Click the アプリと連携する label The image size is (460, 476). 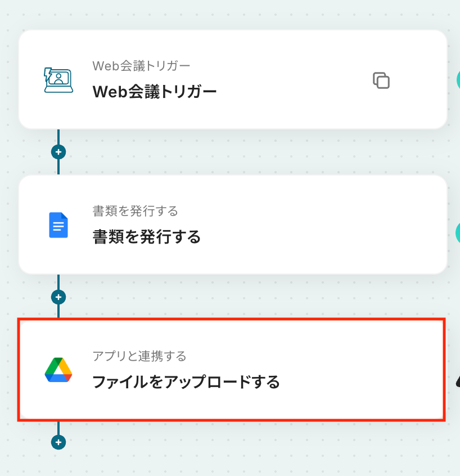tap(139, 356)
